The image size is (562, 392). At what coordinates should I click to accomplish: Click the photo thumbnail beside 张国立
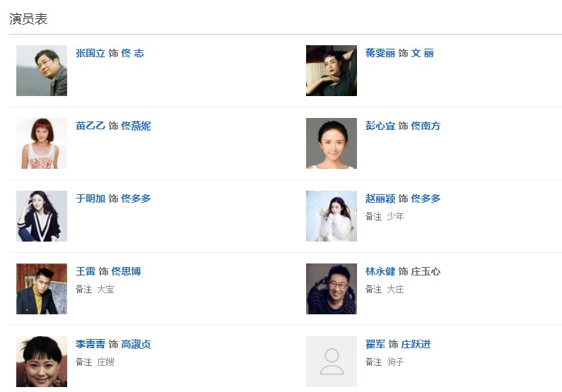coord(42,71)
